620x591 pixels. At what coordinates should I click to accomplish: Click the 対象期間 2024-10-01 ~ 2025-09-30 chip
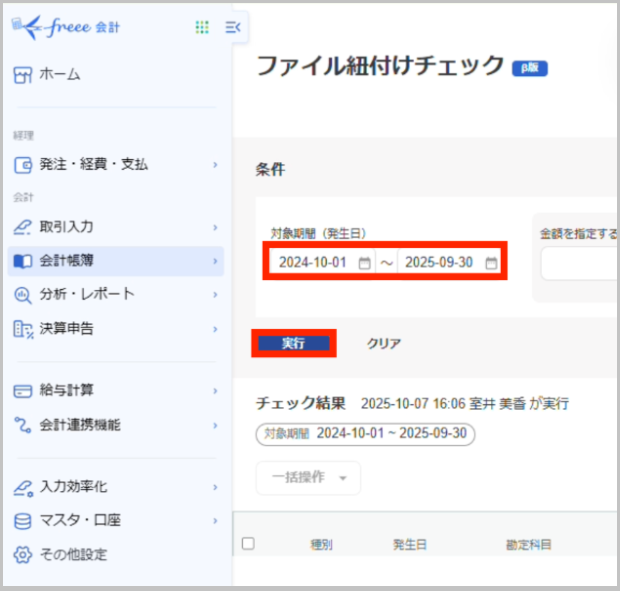pyautogui.click(x=365, y=434)
